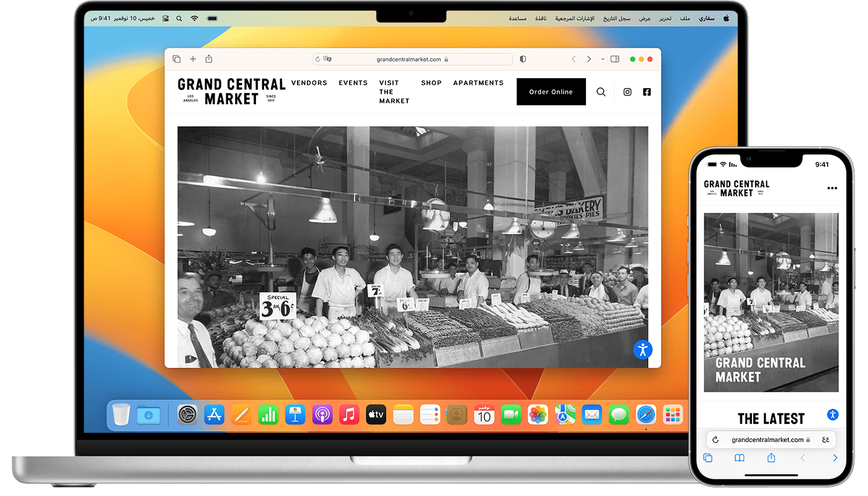Open site search magnifier on Mac webpage
Screen dimensions: 868x496
(601, 92)
